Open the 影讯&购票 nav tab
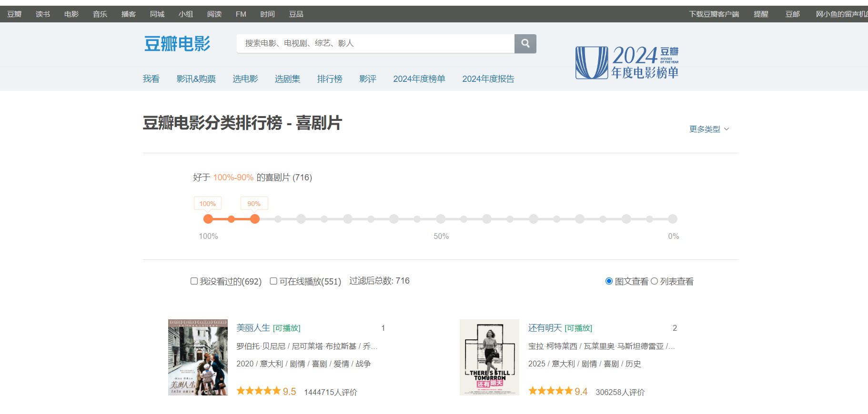Screen dimensions: 868x414 pos(196,79)
